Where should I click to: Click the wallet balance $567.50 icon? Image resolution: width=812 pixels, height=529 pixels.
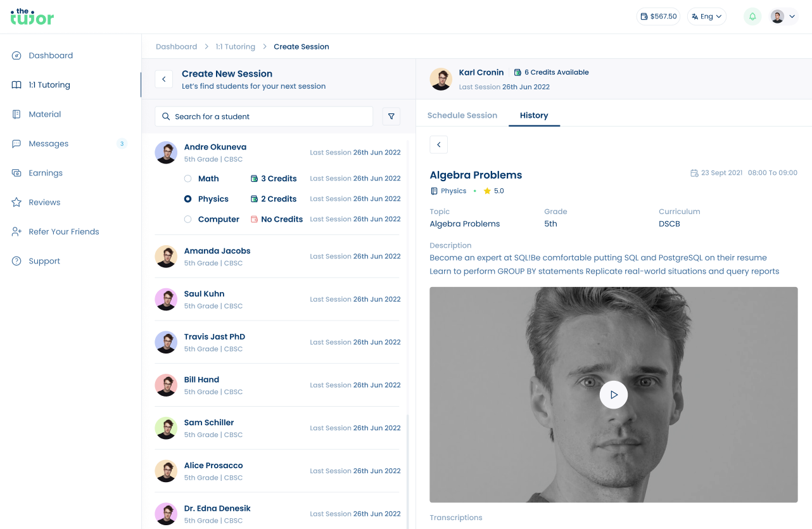tap(644, 16)
